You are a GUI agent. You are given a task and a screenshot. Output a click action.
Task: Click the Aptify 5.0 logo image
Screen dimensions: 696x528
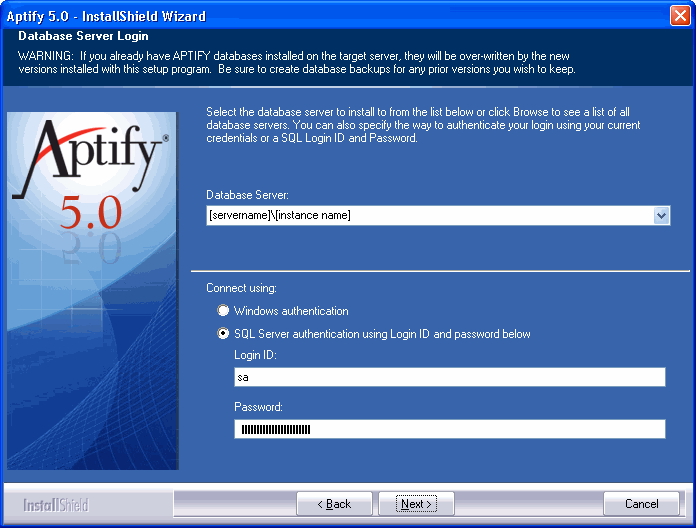92,291
